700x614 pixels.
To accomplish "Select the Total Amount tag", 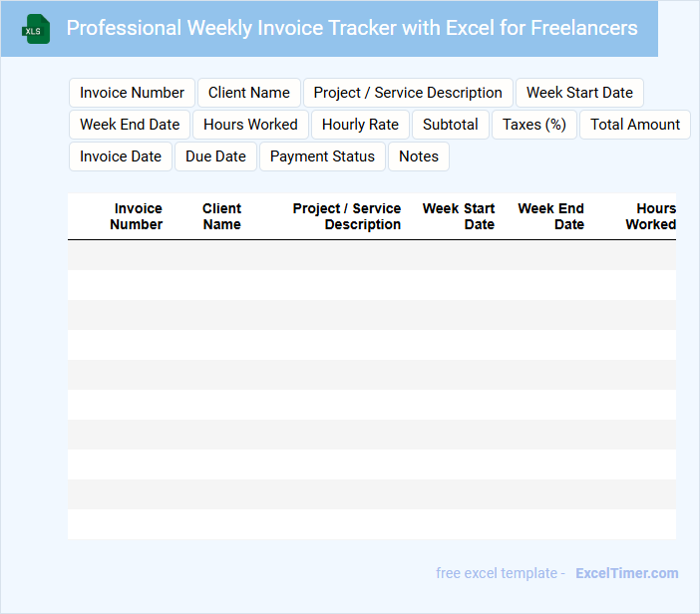I will pyautogui.click(x=635, y=125).
